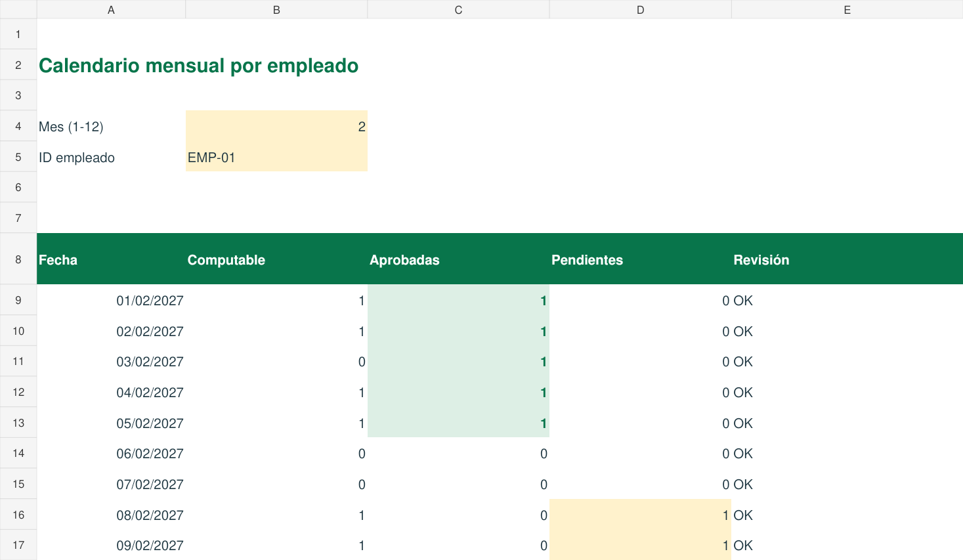This screenshot has width=963, height=560.
Task: Select column A header
Action: (111, 9)
